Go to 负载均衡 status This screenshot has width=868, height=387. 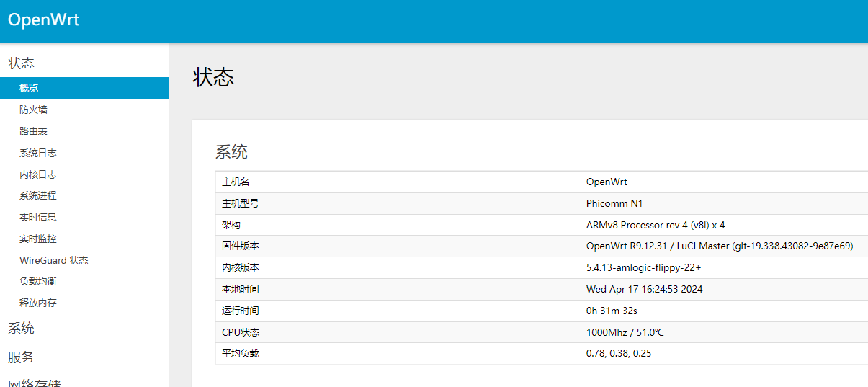coord(38,281)
